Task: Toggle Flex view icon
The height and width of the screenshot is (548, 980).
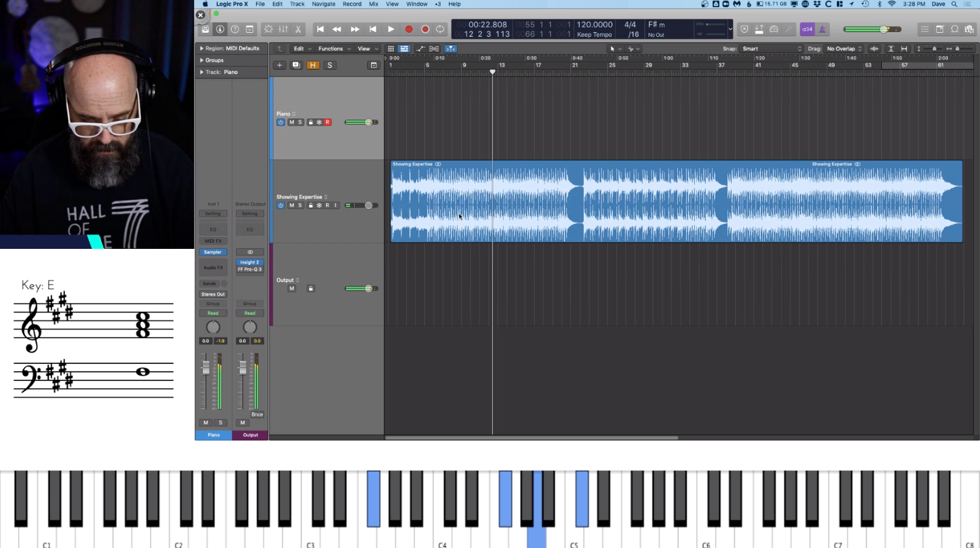Action: click(434, 49)
